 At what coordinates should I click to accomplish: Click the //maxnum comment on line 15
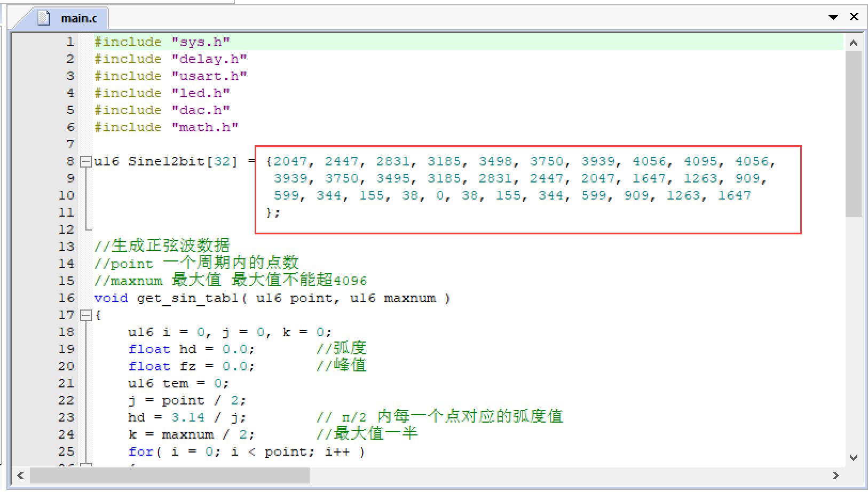(x=231, y=280)
